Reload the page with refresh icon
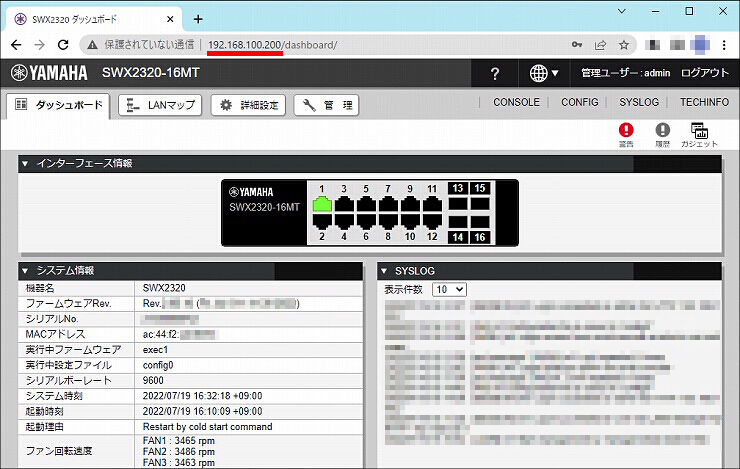740x469 pixels. [63, 45]
